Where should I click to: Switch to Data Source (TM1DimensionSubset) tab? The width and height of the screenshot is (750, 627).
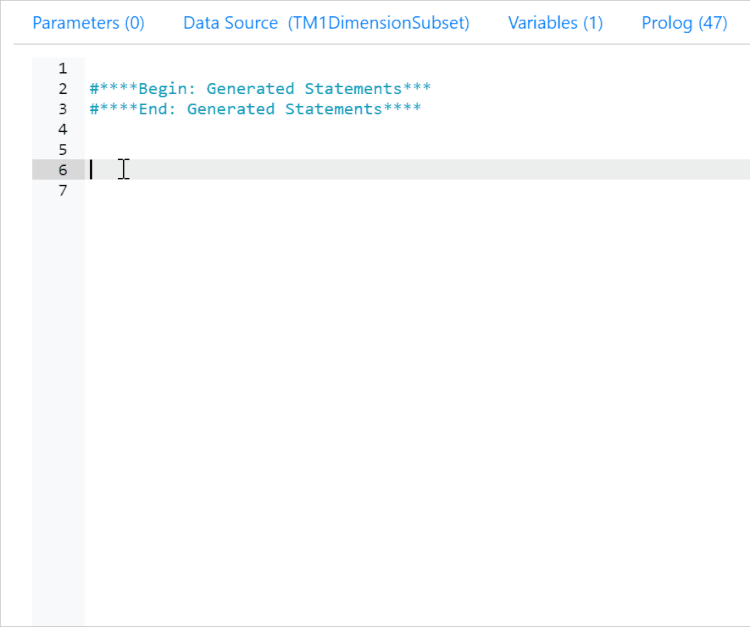coord(326,23)
